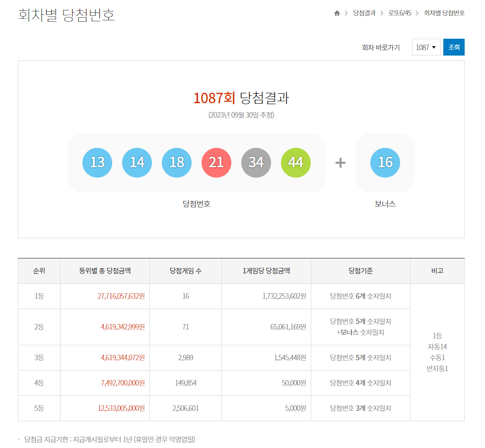
Task: Select the 1등 rank cell
Action: coord(39,296)
